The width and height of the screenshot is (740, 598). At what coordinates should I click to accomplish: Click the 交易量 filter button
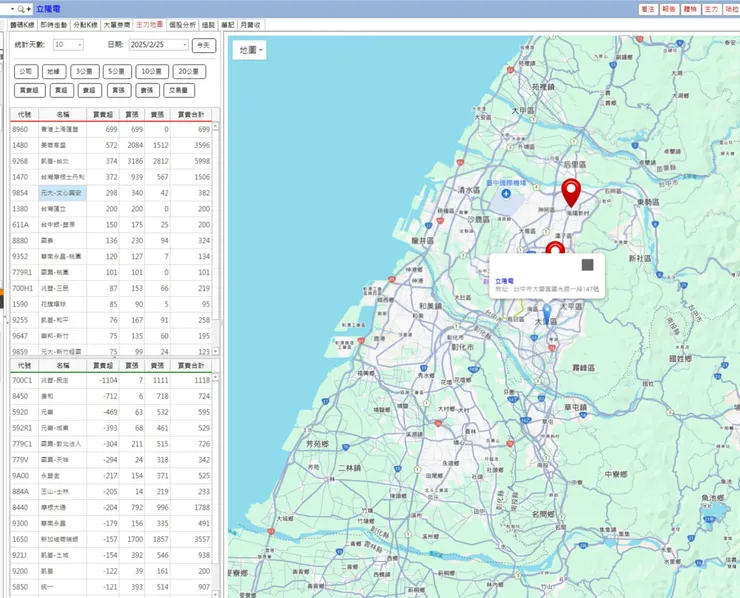pos(181,90)
